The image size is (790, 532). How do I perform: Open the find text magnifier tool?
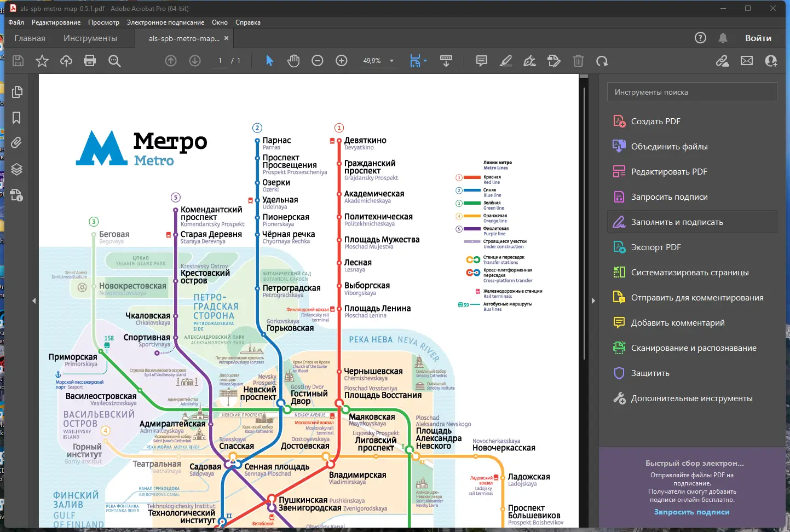coord(114,61)
